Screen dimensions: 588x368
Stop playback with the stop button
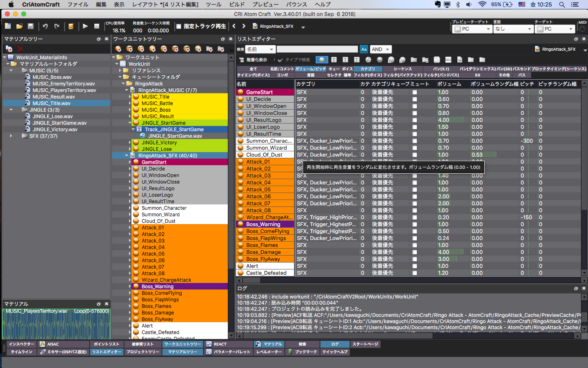97,26
